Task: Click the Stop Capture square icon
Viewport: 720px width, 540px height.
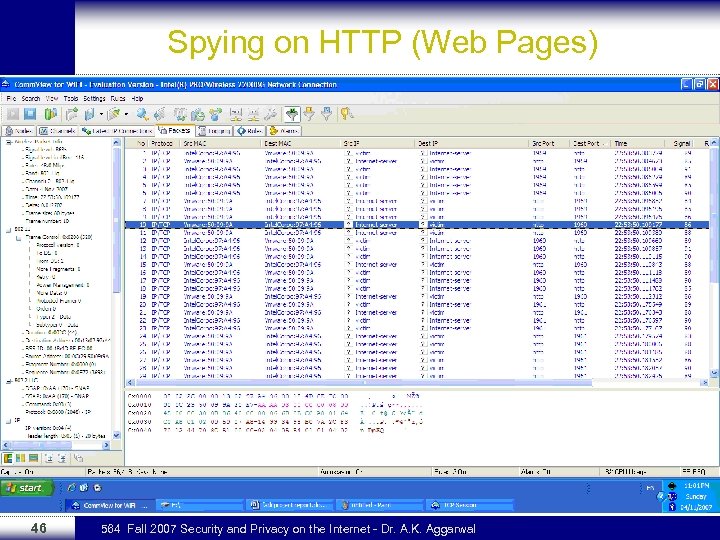Action: click(30, 114)
